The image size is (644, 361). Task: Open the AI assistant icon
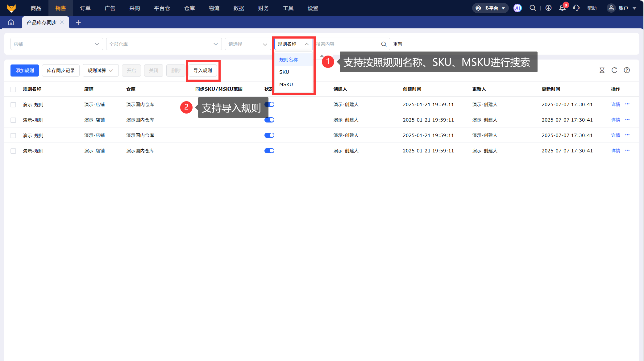[x=517, y=8]
